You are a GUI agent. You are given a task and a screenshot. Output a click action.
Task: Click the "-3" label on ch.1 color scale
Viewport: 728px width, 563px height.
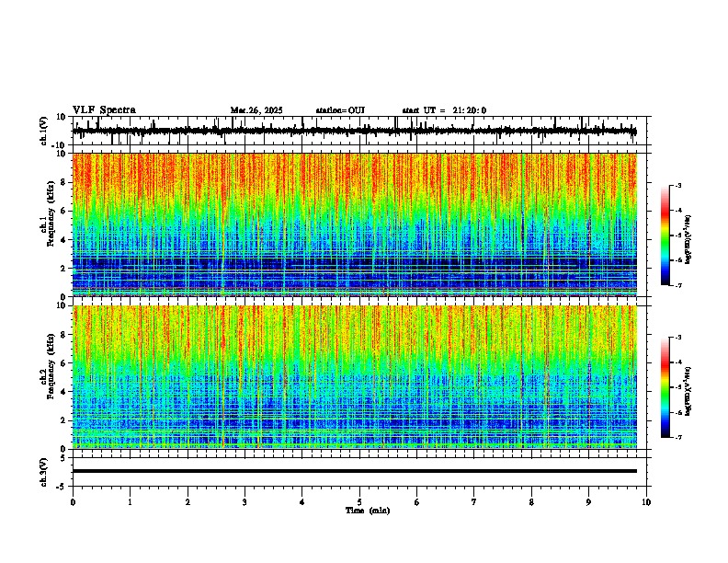click(678, 185)
